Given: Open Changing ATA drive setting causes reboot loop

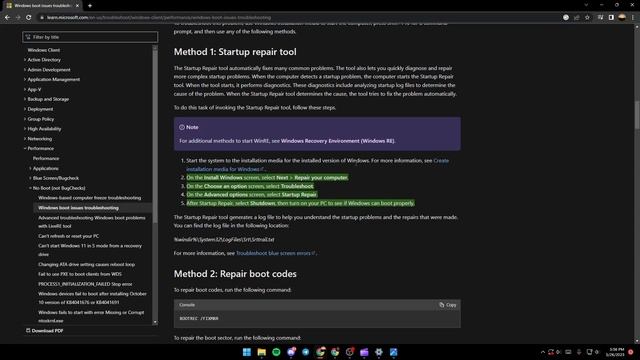Looking at the screenshot, I should (x=87, y=264).
